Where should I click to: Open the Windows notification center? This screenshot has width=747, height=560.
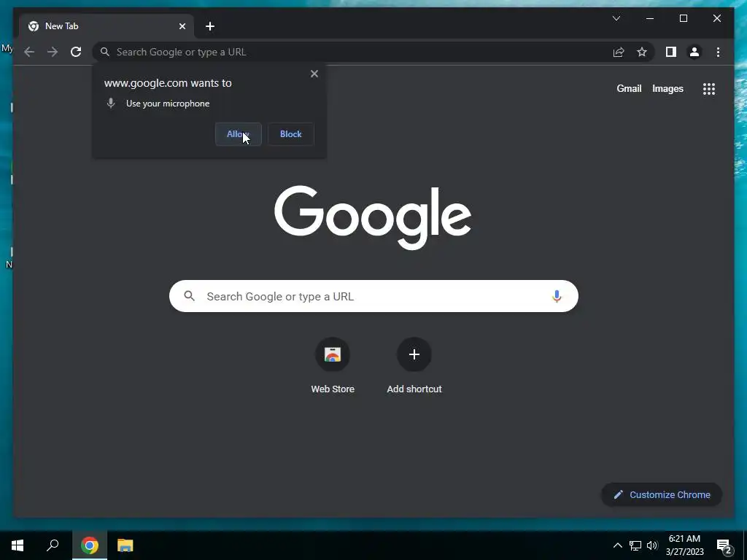(724, 546)
